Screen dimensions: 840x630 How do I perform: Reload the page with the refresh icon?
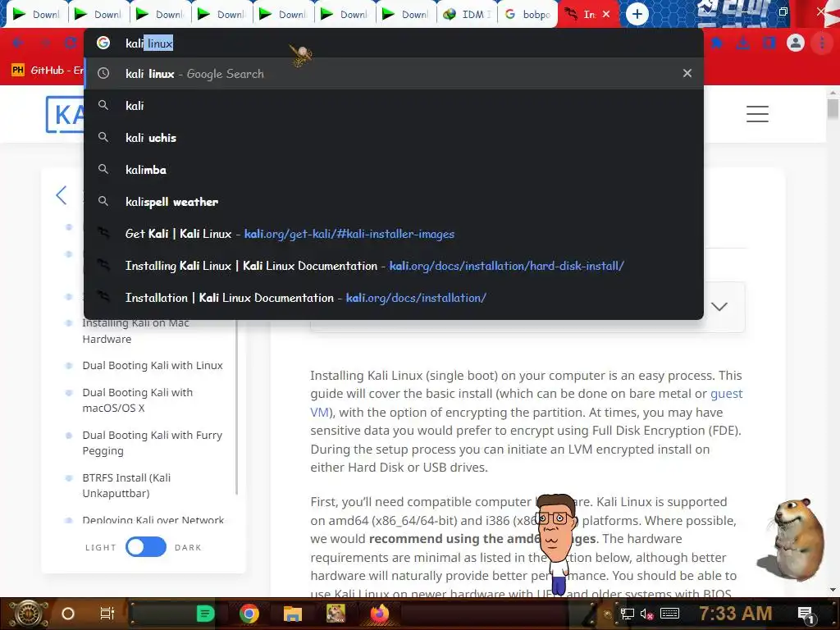click(x=71, y=43)
